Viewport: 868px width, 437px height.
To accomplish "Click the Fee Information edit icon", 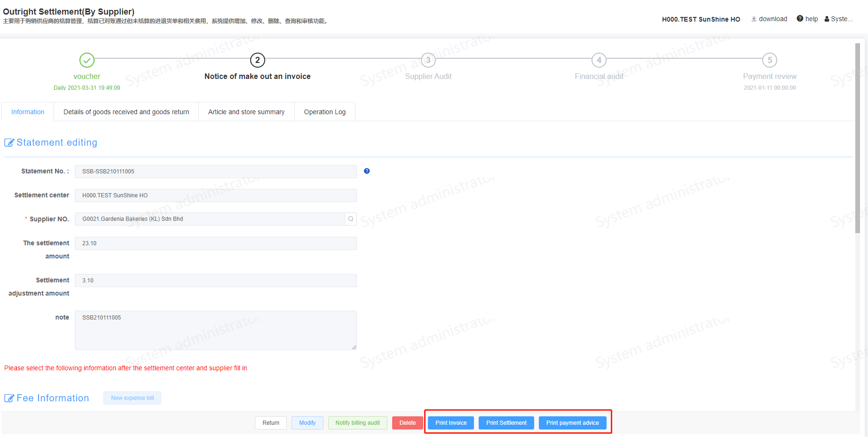I will (9, 398).
